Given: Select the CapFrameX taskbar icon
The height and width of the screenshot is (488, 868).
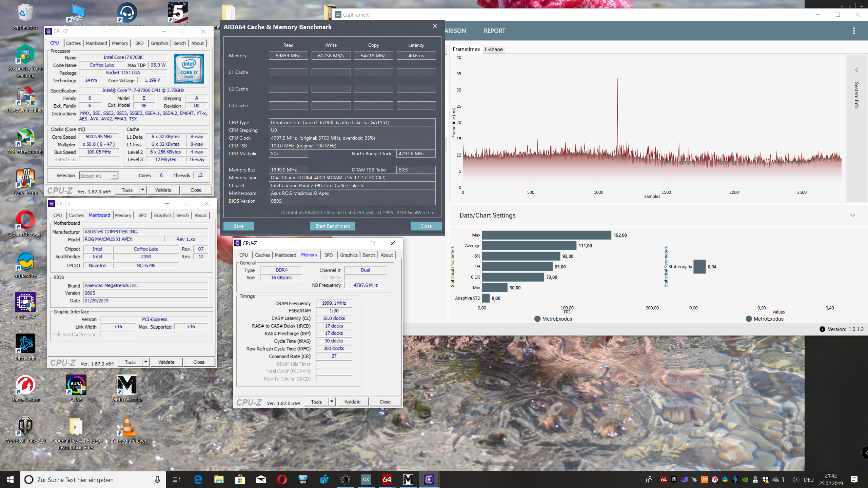Looking at the screenshot, I should (366, 480).
